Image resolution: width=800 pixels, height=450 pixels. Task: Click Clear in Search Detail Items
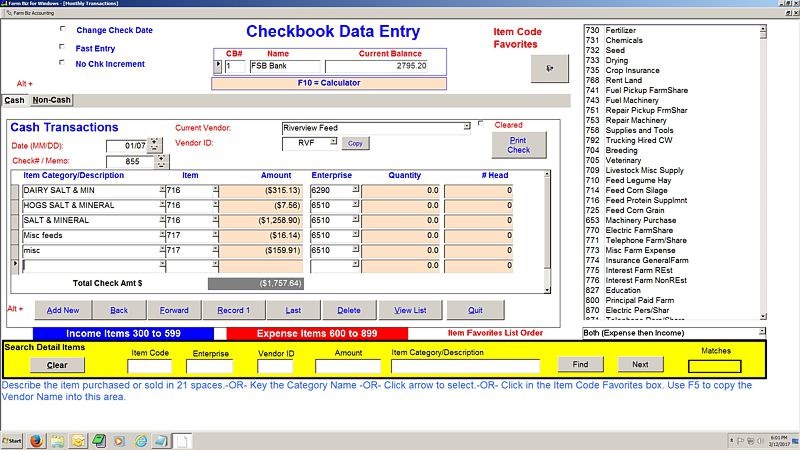[57, 365]
